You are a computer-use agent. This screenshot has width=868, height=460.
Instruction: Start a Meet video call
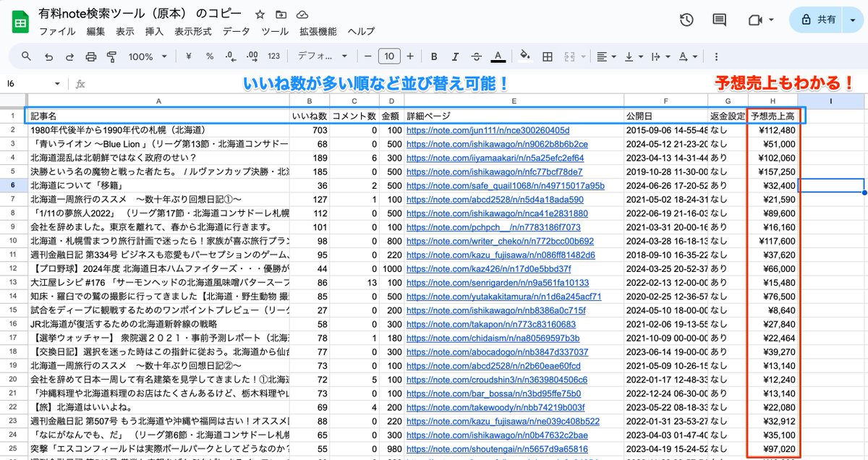click(x=756, y=20)
